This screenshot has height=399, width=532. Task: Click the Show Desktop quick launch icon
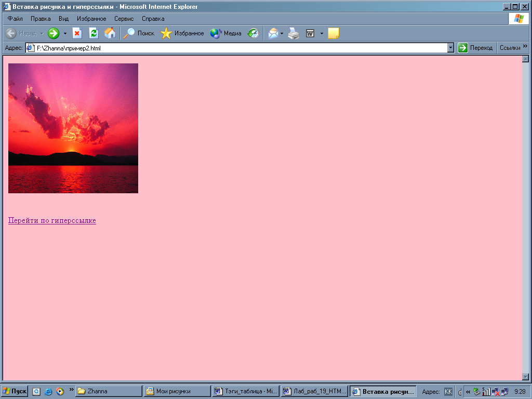pos(36,392)
